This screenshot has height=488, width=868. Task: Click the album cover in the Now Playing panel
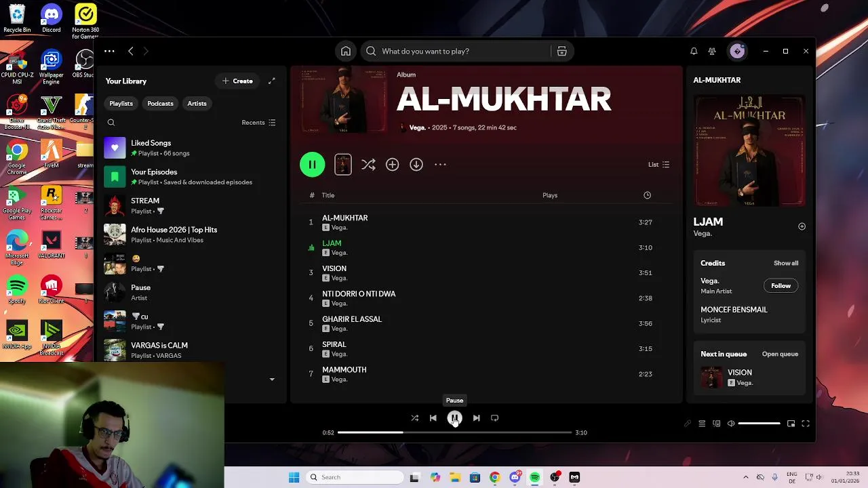coord(749,151)
